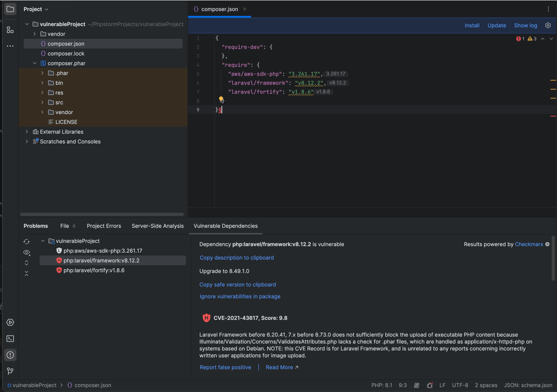
Task: Toggle the Problems tool window button
Action: (10, 355)
